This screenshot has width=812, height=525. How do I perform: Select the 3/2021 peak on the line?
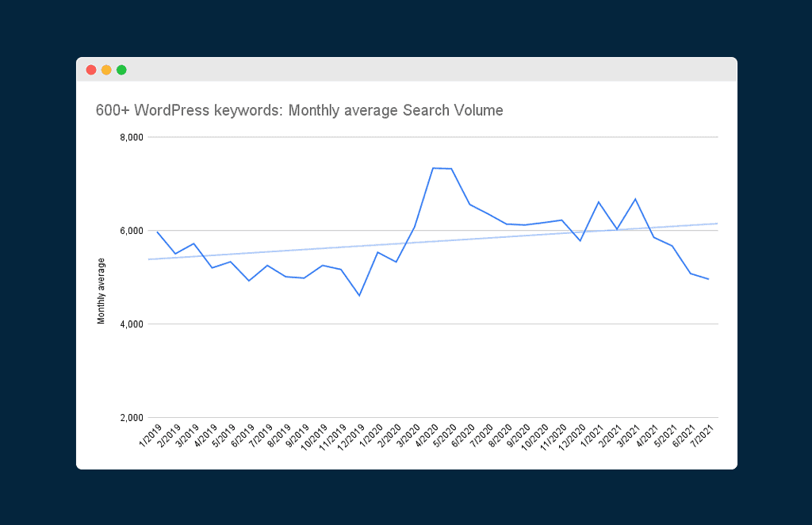(x=637, y=199)
